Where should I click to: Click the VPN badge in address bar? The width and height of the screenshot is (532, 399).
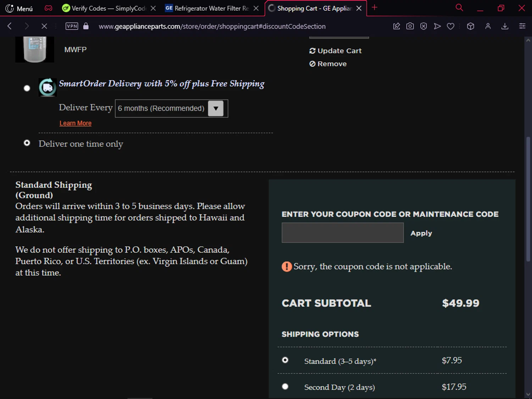72,26
